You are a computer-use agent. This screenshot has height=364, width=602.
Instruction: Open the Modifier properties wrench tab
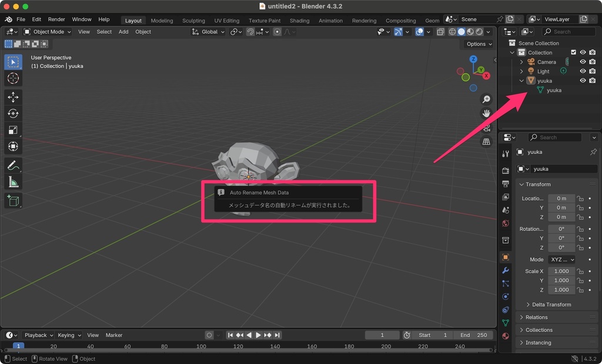pyautogui.click(x=504, y=271)
